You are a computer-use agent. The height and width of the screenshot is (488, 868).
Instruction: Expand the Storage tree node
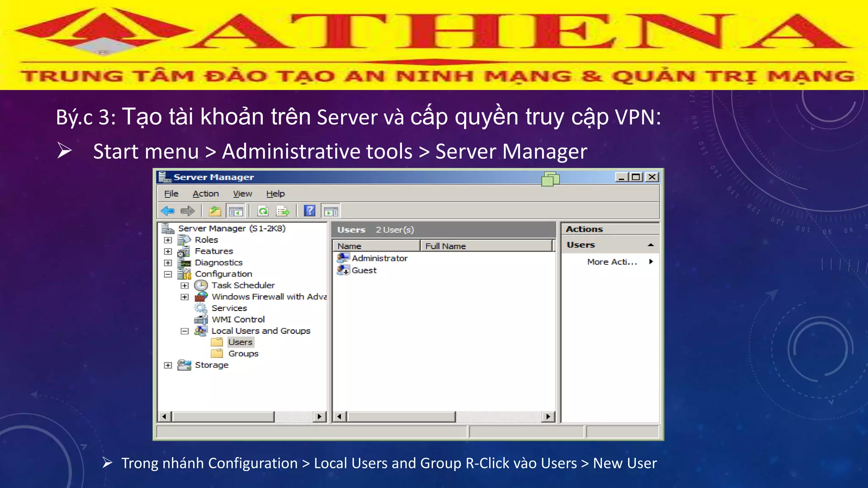point(168,365)
